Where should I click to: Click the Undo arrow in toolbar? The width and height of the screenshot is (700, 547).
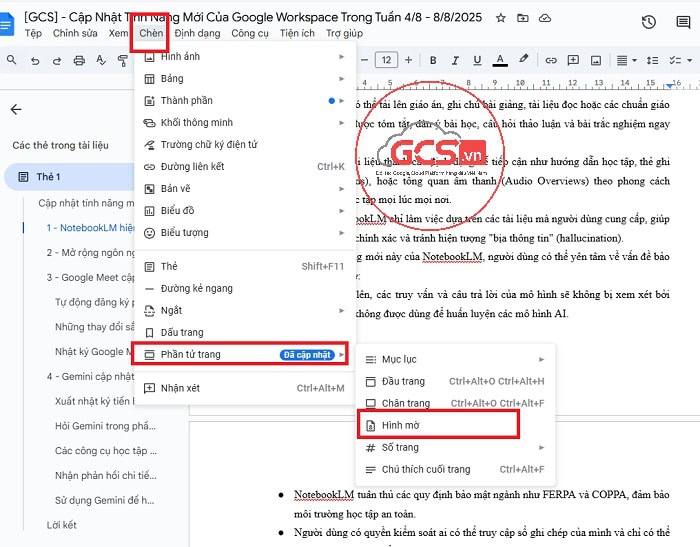coord(35,60)
